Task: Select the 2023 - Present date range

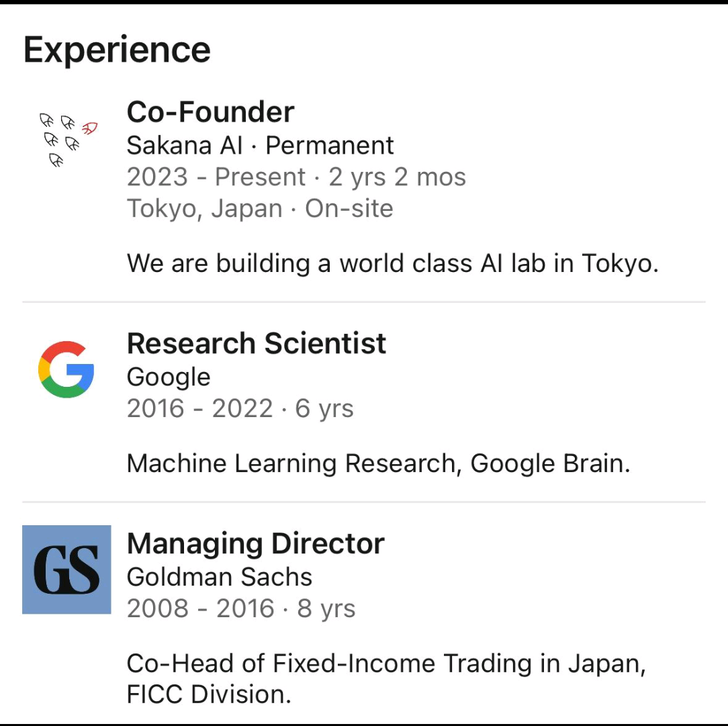Action: [216, 177]
